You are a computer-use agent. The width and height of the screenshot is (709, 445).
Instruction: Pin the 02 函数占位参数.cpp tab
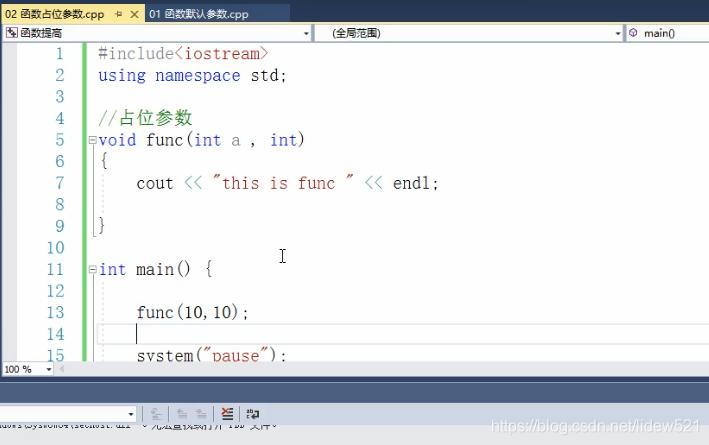[118, 14]
